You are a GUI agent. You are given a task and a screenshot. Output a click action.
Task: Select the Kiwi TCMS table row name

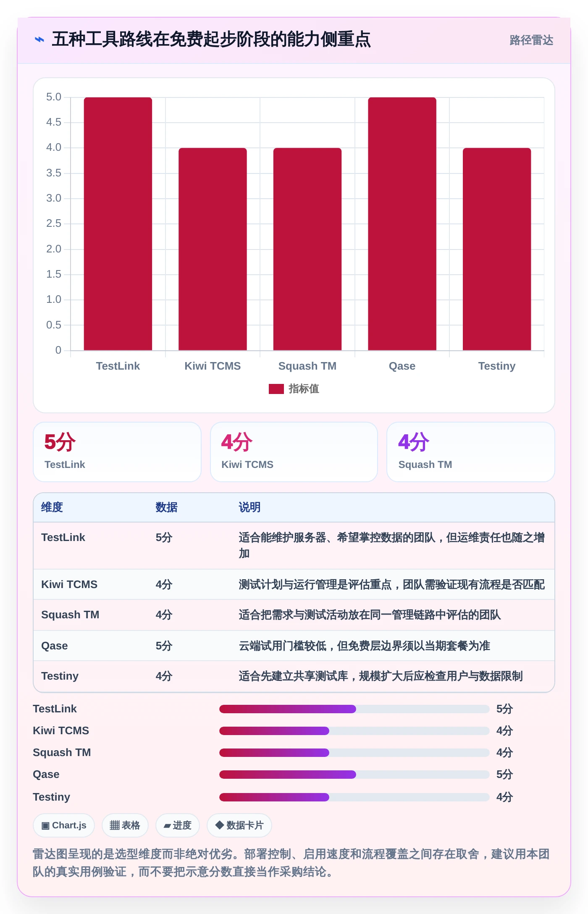pyautogui.click(x=69, y=585)
